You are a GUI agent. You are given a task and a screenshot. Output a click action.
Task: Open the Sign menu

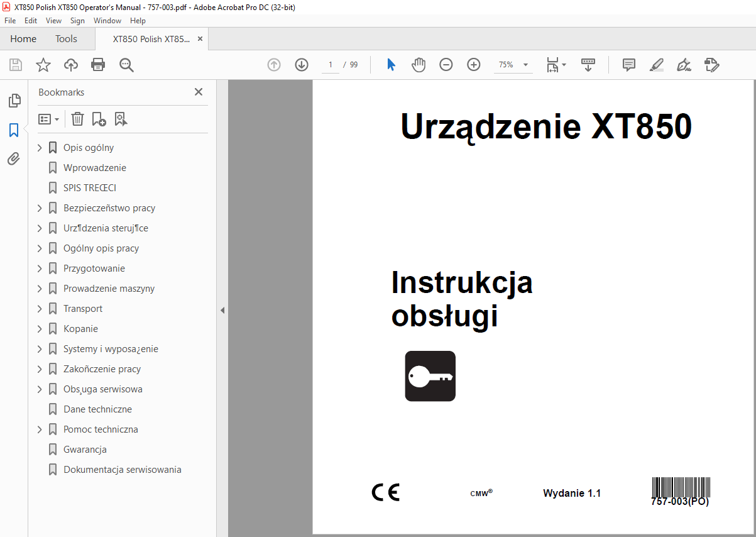click(77, 21)
